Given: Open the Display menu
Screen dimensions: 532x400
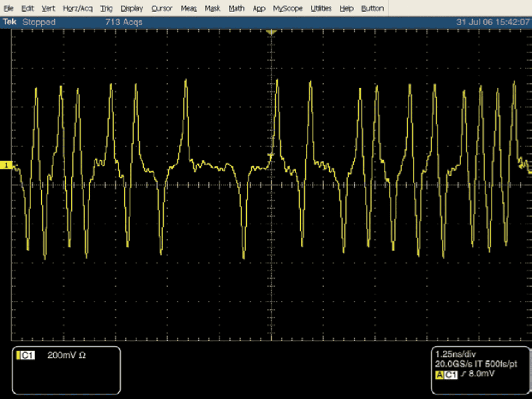Looking at the screenshot, I should coord(132,8).
